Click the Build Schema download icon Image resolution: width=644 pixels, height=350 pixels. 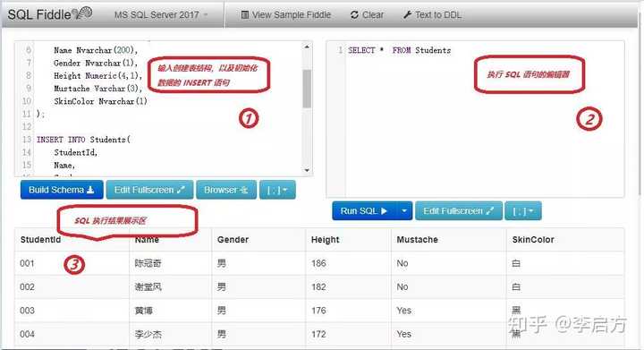(90, 190)
